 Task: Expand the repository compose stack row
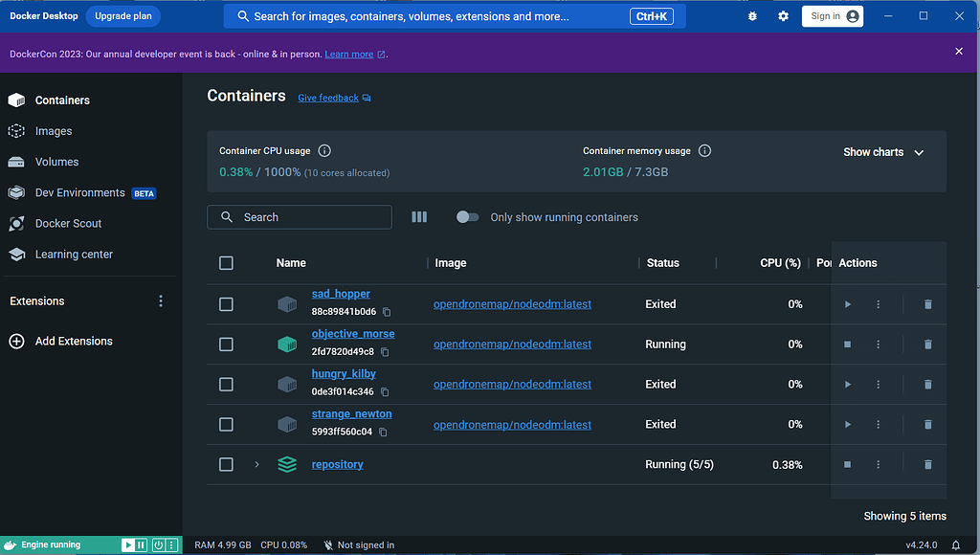pos(256,464)
